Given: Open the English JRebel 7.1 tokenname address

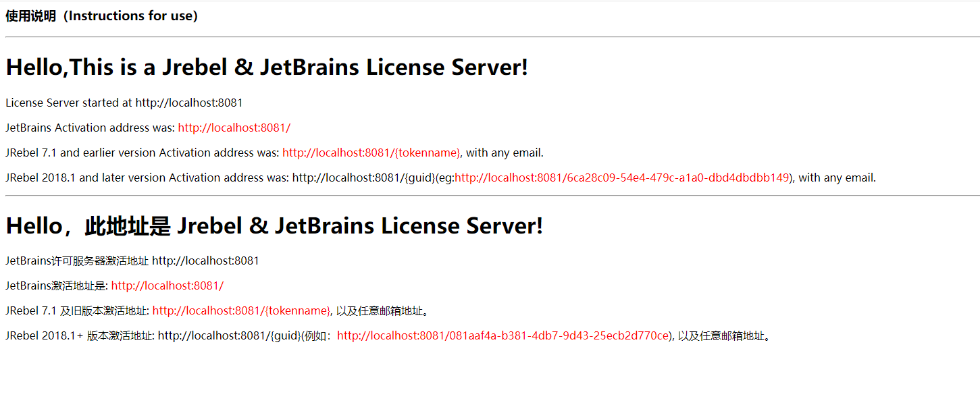Looking at the screenshot, I should pos(371,153).
